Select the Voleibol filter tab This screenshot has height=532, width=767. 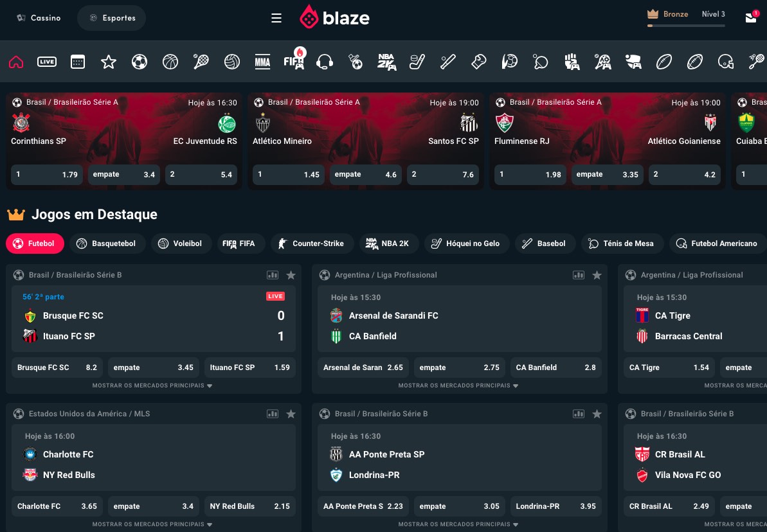(x=181, y=244)
